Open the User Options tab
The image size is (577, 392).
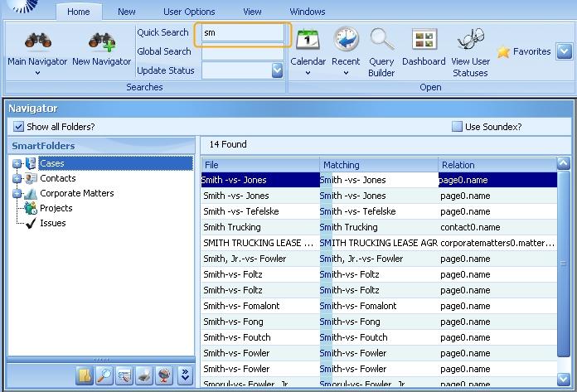pos(189,12)
